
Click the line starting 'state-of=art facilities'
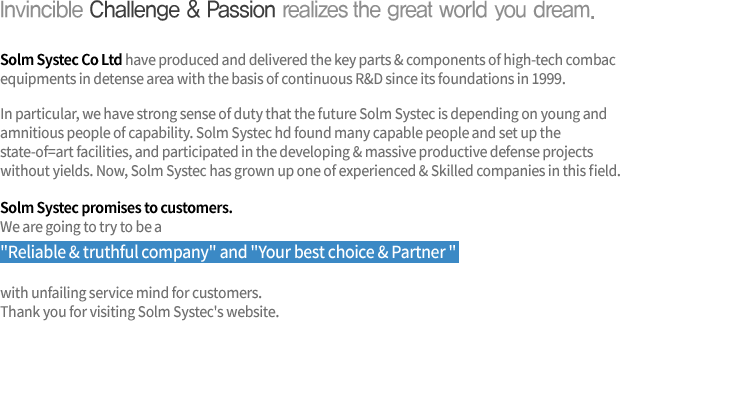[297, 152]
